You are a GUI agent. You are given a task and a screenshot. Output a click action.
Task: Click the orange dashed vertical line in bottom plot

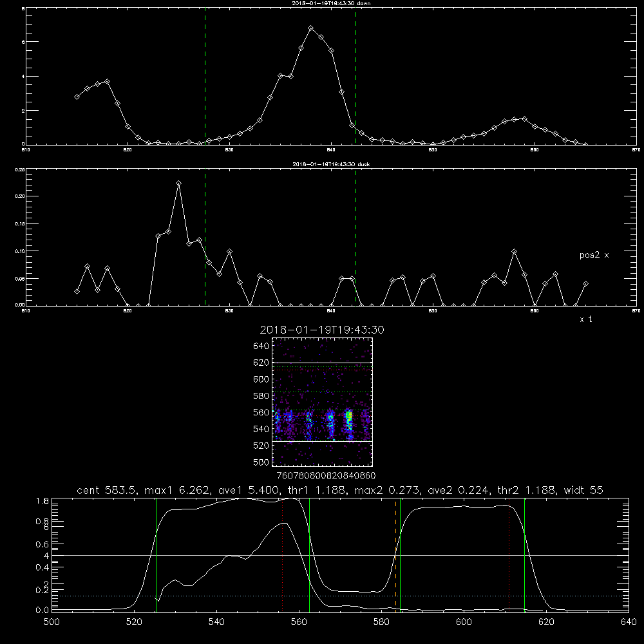pyautogui.click(x=396, y=555)
